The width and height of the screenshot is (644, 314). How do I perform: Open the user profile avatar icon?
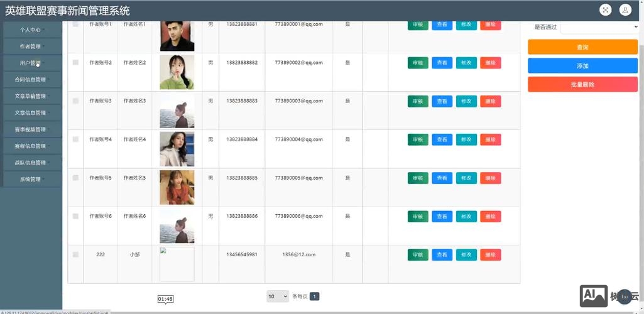point(625,10)
